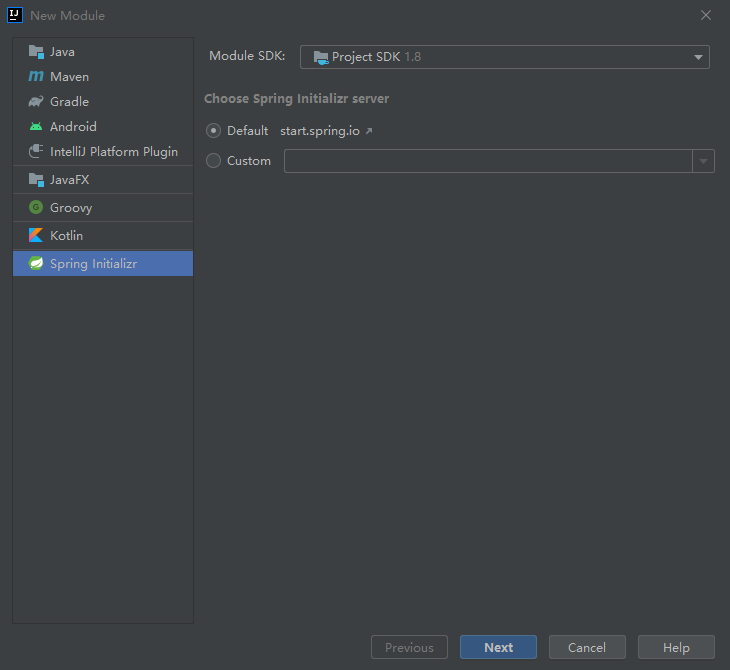Image resolution: width=730 pixels, height=670 pixels.
Task: Click the Groovy green circle icon
Action: pyautogui.click(x=36, y=207)
